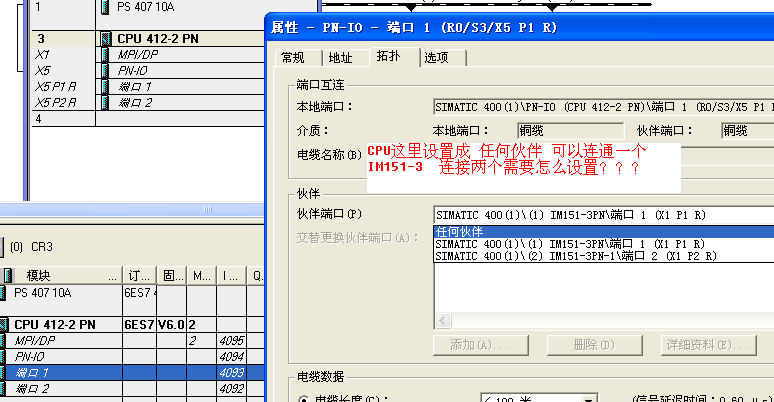
Task: Click the 删除(D) button
Action: pos(594,345)
